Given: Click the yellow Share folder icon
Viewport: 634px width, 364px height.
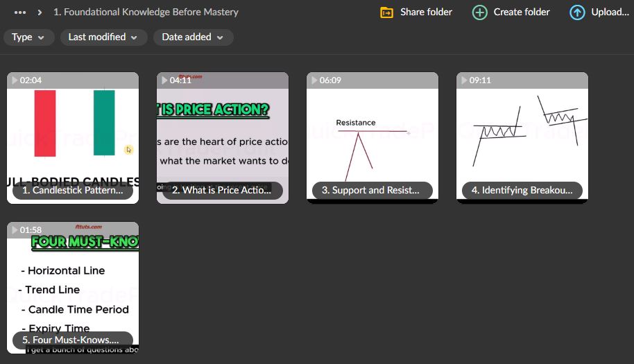Looking at the screenshot, I should click(387, 12).
